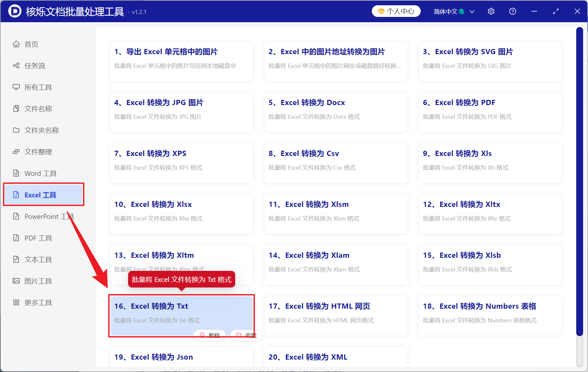Open settings via the gear icon
This screenshot has width=588, height=372.
click(491, 11)
